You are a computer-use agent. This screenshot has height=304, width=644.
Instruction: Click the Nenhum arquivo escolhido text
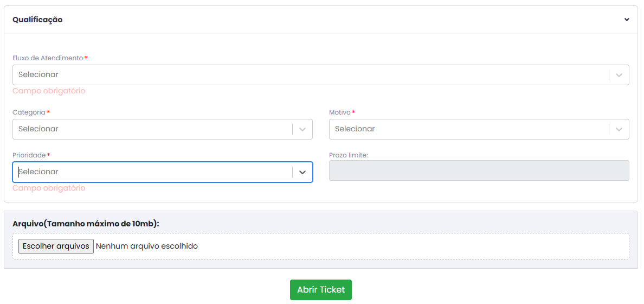[x=146, y=246]
